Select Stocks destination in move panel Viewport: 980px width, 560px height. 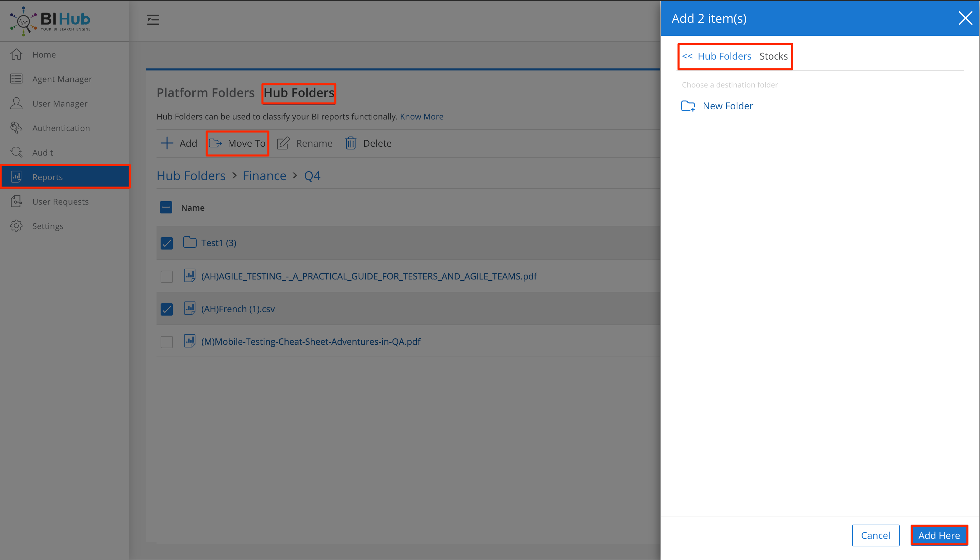tap(773, 57)
